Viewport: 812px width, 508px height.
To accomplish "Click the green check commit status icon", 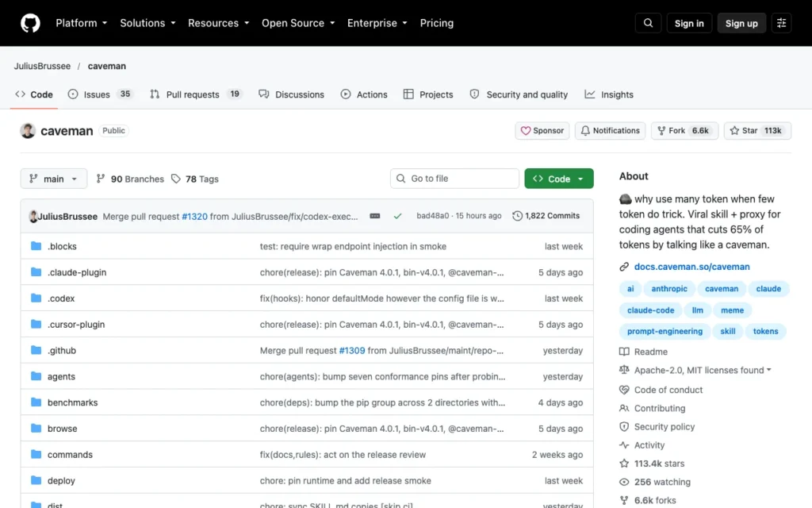I will tap(397, 216).
